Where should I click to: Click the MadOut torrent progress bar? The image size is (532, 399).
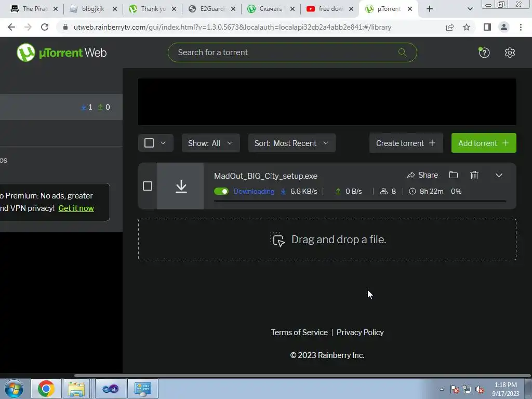[x=360, y=201]
